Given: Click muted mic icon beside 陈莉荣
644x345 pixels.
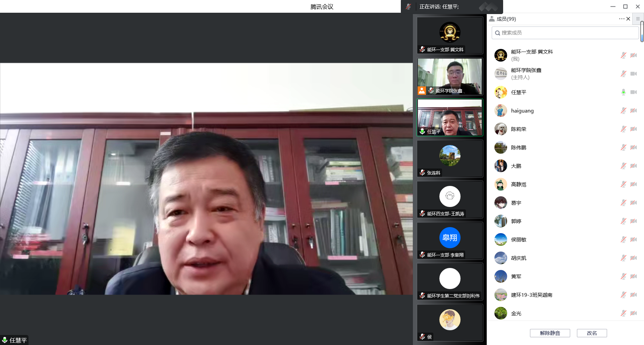Looking at the screenshot, I should 623,129.
